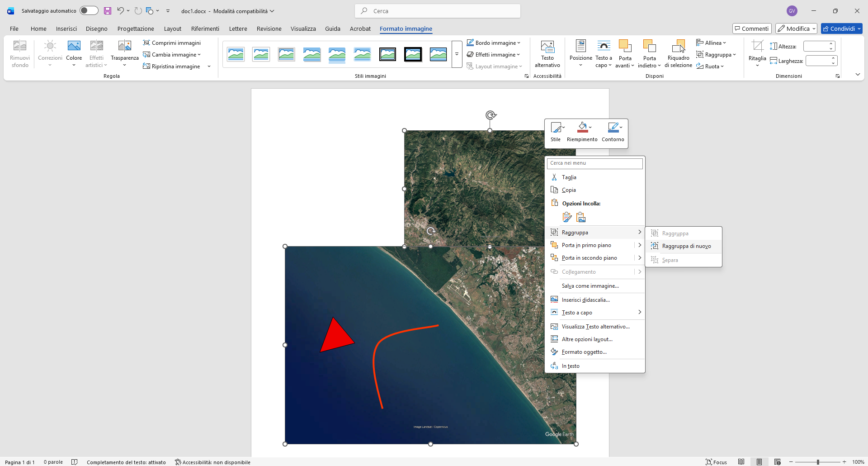This screenshot has height=466, width=868.
Task: Open Bordo immagine dropdown
Action: [494, 43]
